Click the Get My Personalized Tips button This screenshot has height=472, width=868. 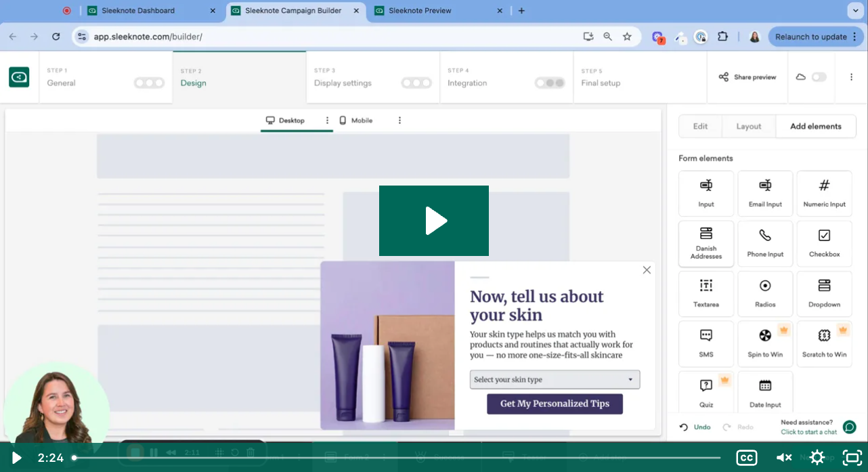[x=555, y=404]
